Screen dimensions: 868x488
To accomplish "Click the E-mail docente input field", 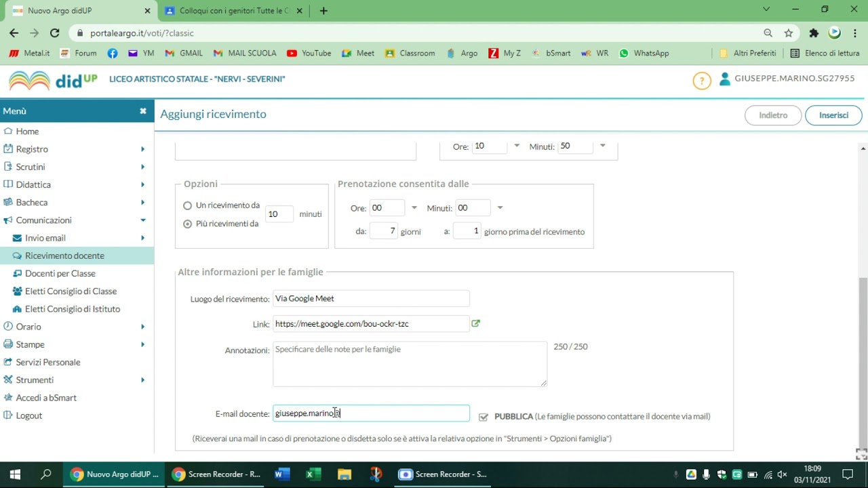I will (x=371, y=413).
